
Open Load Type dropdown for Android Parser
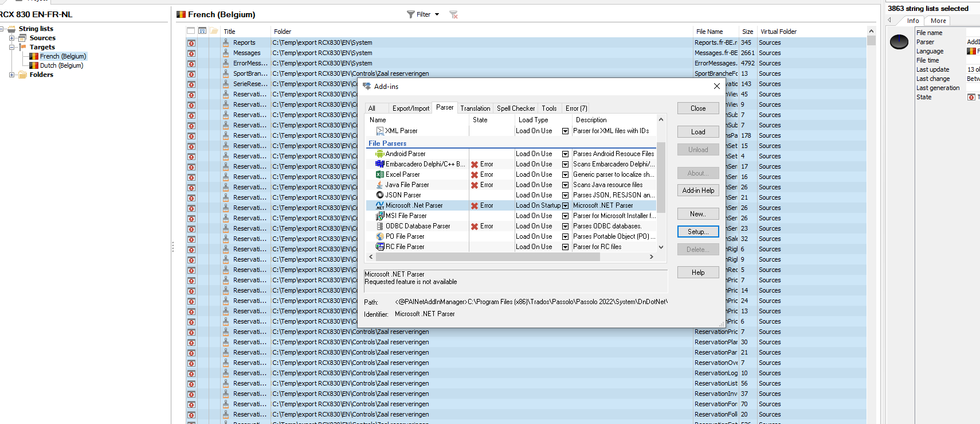click(565, 154)
